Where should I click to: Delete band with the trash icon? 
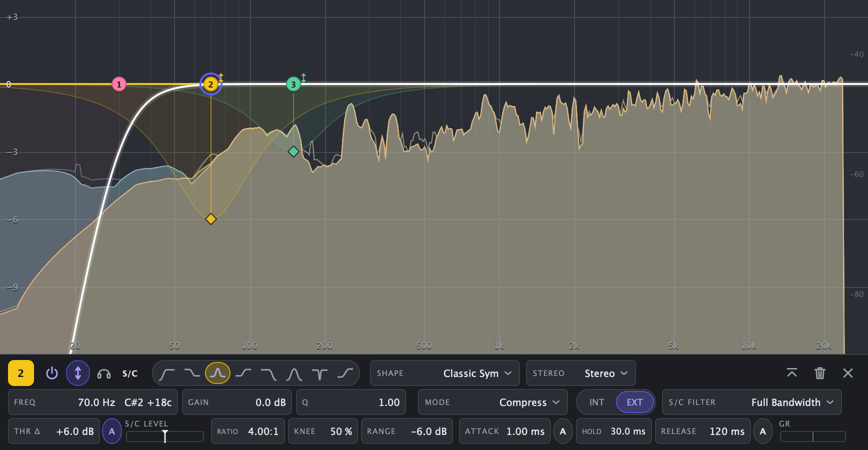[820, 373]
